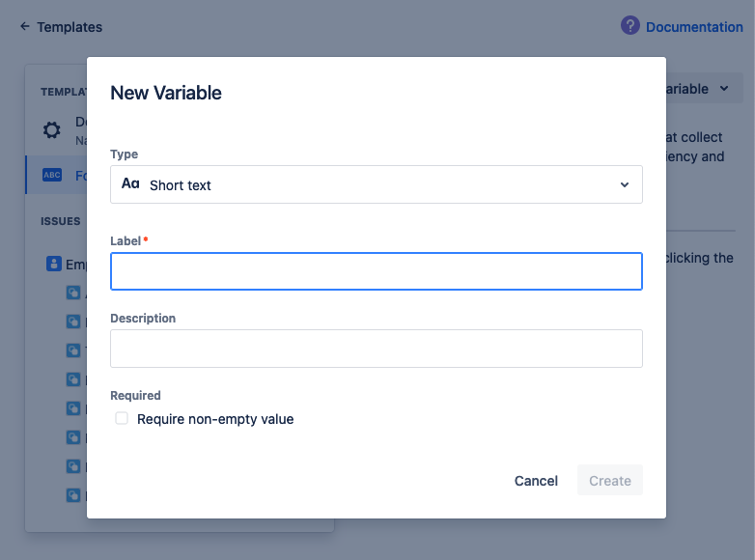This screenshot has height=560, width=755.
Task: Select the ABC fields icon in sidebar
Action: coord(52,176)
